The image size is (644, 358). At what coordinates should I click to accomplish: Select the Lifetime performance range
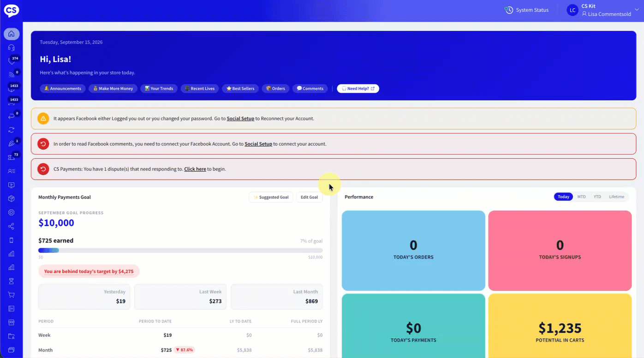(x=616, y=197)
